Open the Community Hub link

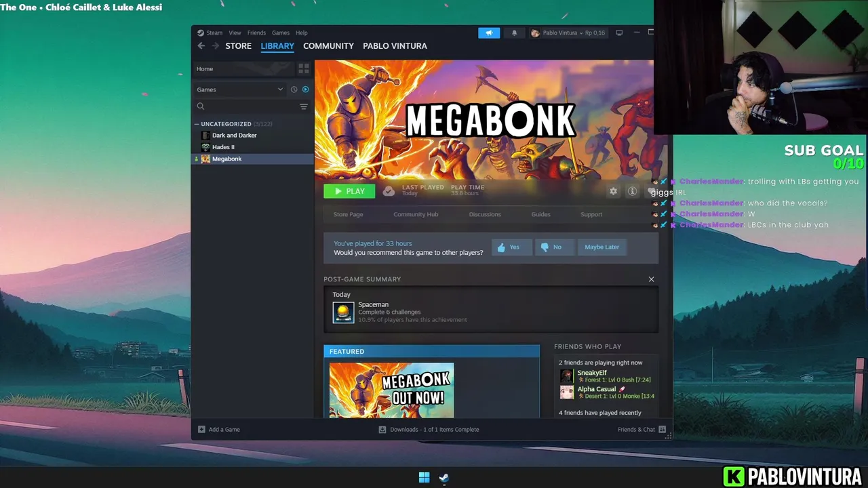[416, 214]
